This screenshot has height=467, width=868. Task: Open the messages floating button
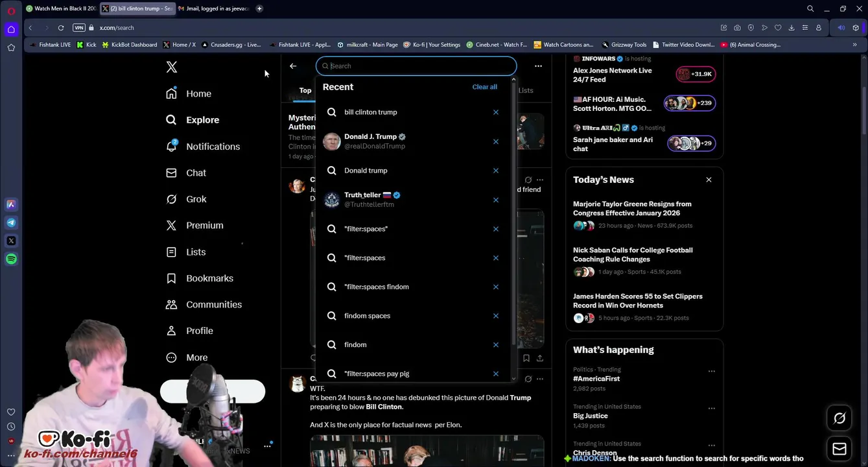pos(839,449)
